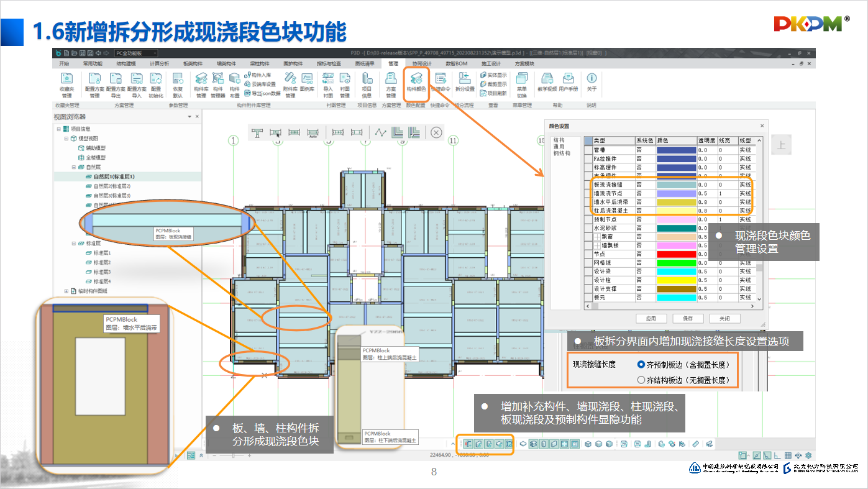Show 项目信息 from the ribbon
This screenshot has height=489, width=868.
point(367,85)
